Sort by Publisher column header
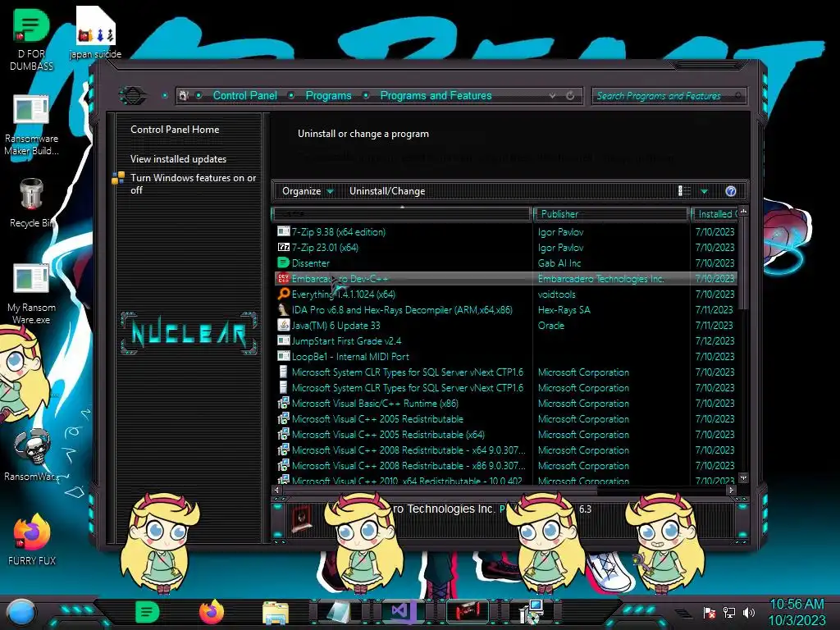 tap(610, 214)
